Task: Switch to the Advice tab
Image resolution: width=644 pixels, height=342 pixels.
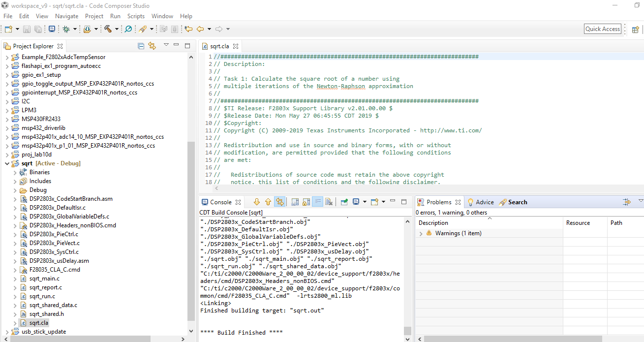Action: (x=484, y=202)
